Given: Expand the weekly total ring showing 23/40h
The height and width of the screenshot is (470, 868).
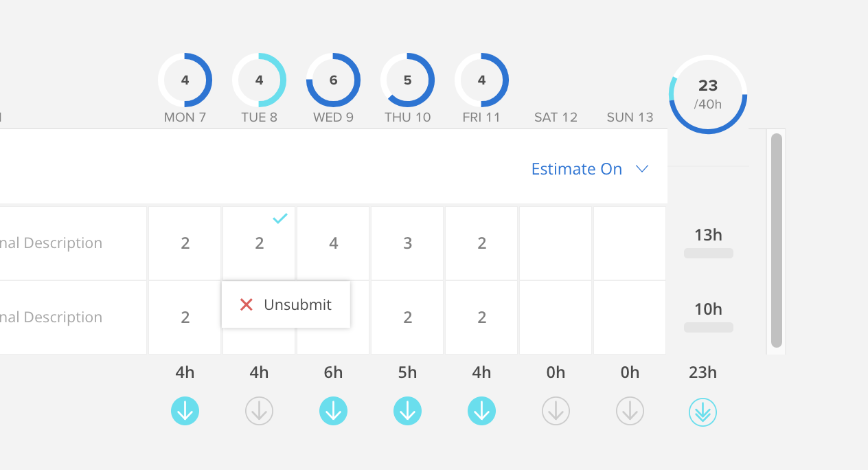Looking at the screenshot, I should pos(707,95).
